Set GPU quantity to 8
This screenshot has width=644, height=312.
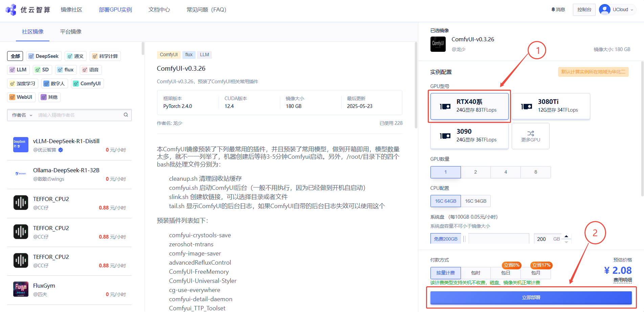coord(536,172)
